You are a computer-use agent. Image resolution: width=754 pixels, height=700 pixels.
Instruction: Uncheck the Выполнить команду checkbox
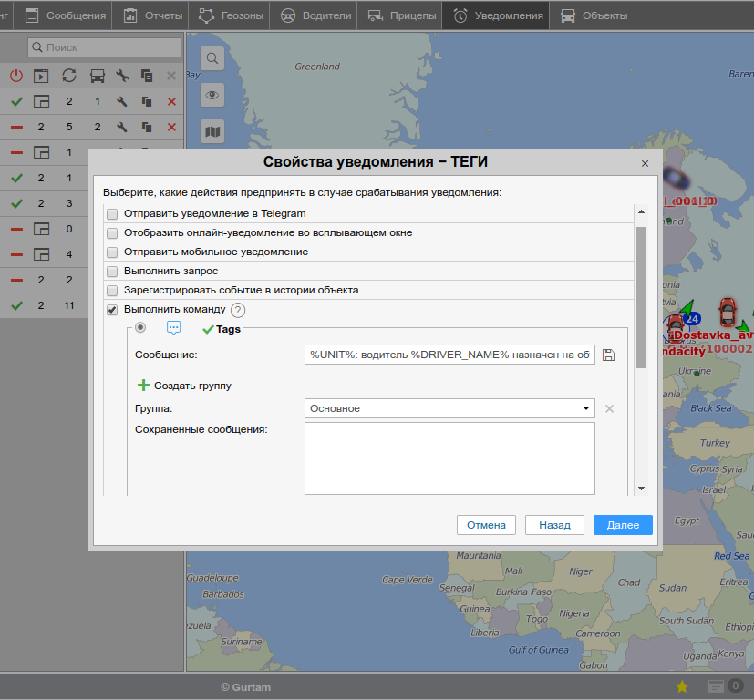pyautogui.click(x=112, y=310)
